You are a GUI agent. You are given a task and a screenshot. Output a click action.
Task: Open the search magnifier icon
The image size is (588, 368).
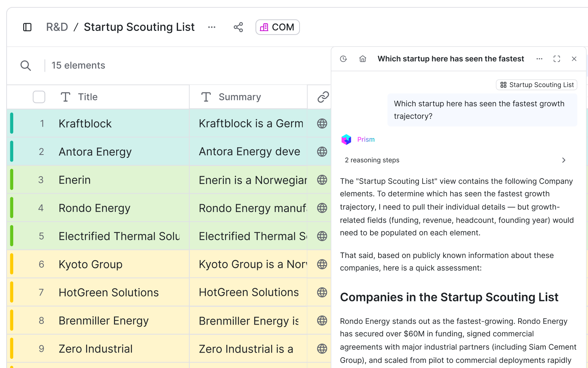point(25,66)
